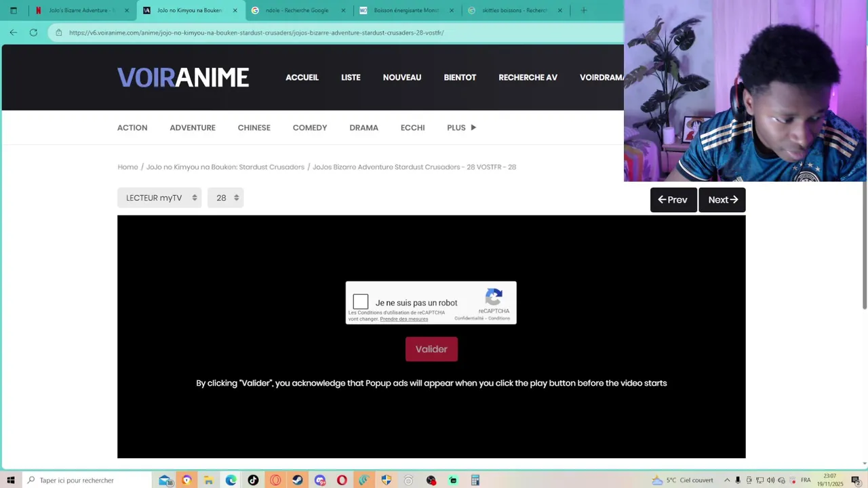The image size is (868, 488).
Task: Open Steam from the taskbar
Action: [x=298, y=480]
